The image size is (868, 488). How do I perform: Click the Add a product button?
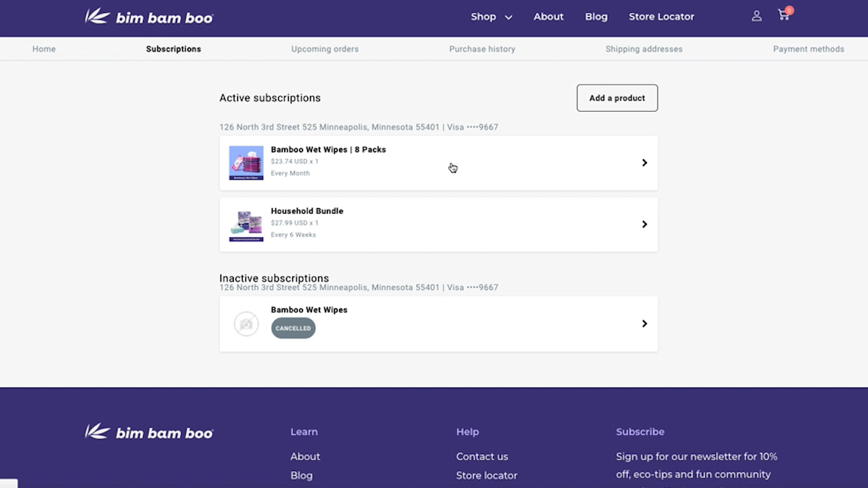(617, 98)
